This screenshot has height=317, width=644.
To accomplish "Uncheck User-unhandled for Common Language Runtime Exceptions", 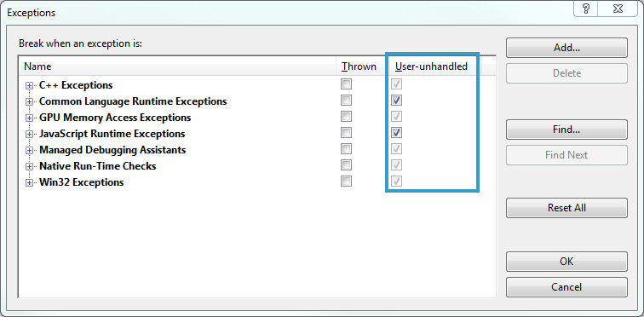I will (x=396, y=101).
